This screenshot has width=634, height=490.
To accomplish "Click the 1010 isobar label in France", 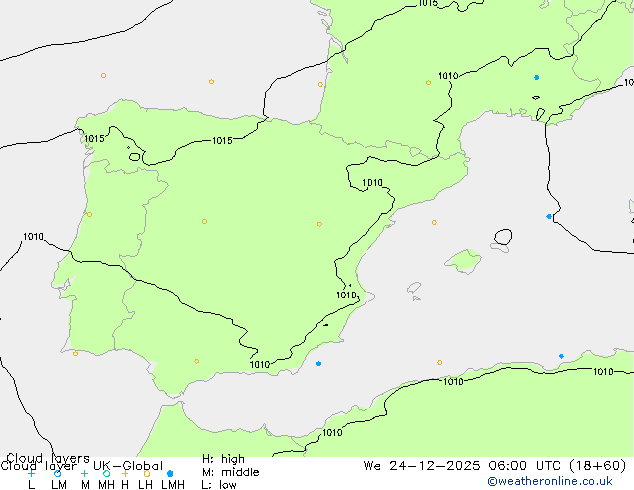I will click(x=448, y=76).
